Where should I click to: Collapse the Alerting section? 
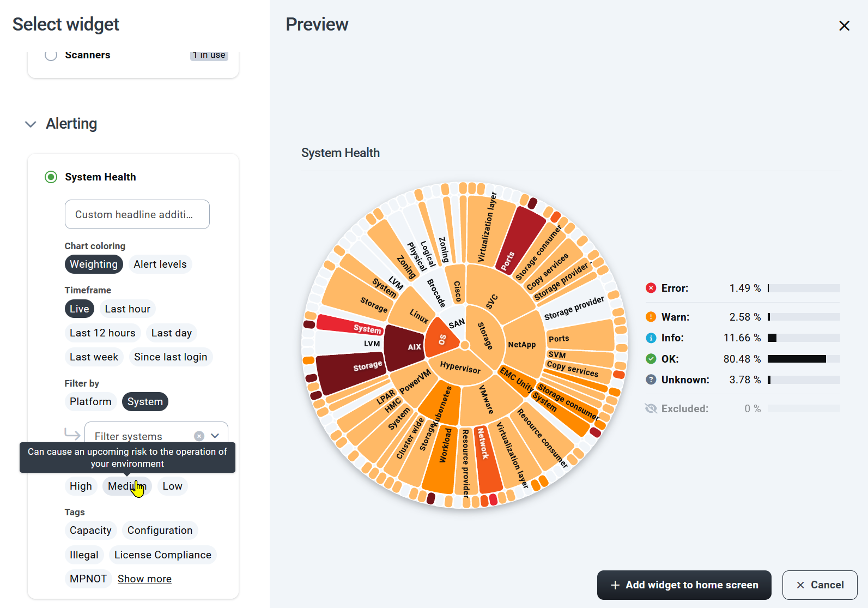coord(31,124)
